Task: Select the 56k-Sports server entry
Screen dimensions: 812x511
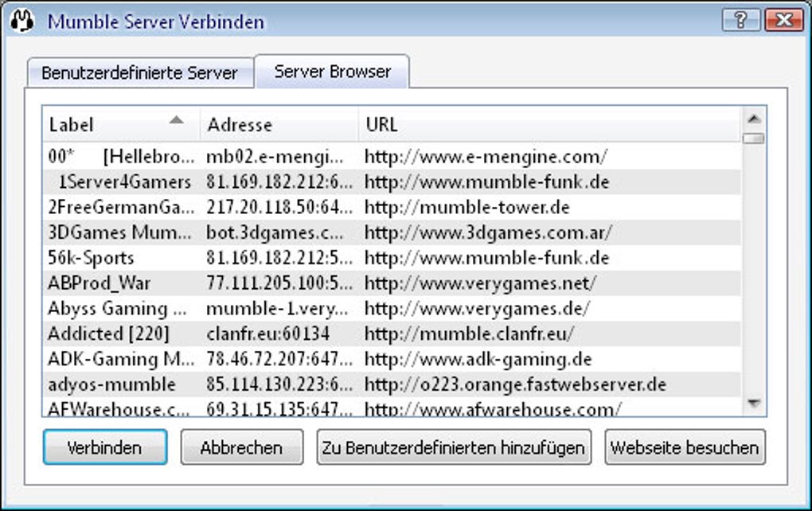Action: click(x=392, y=259)
